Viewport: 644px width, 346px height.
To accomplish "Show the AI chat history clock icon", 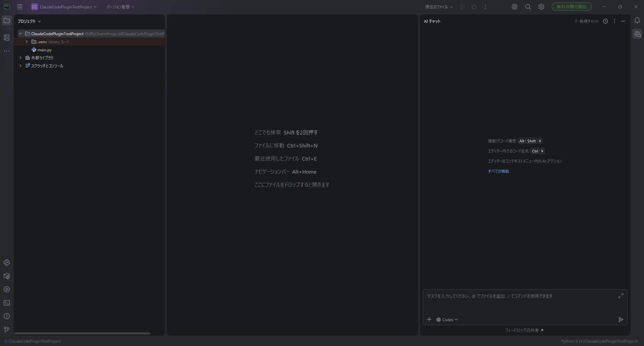I will point(605,21).
